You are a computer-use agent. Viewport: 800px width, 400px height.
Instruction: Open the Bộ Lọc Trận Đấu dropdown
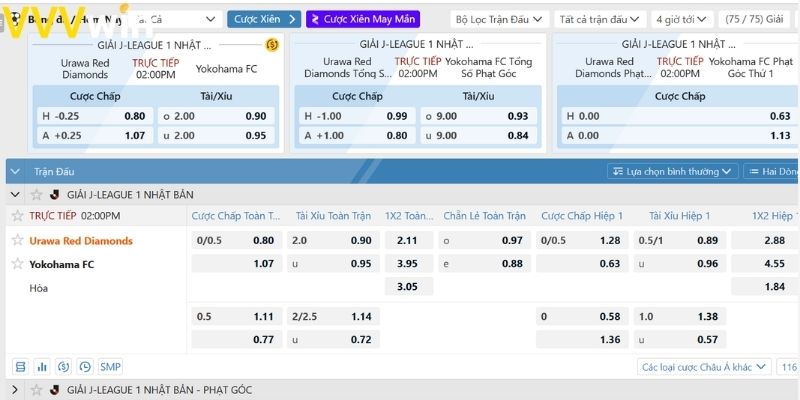pos(498,19)
